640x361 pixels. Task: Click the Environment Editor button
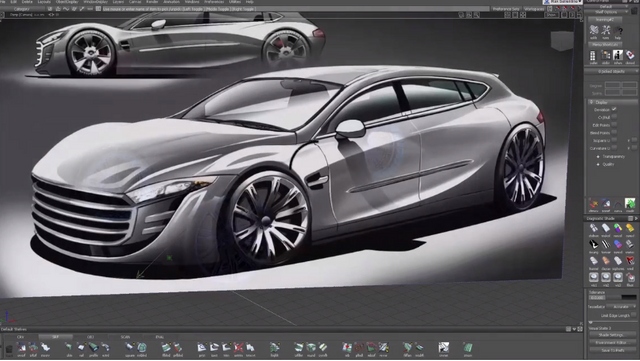click(x=611, y=343)
